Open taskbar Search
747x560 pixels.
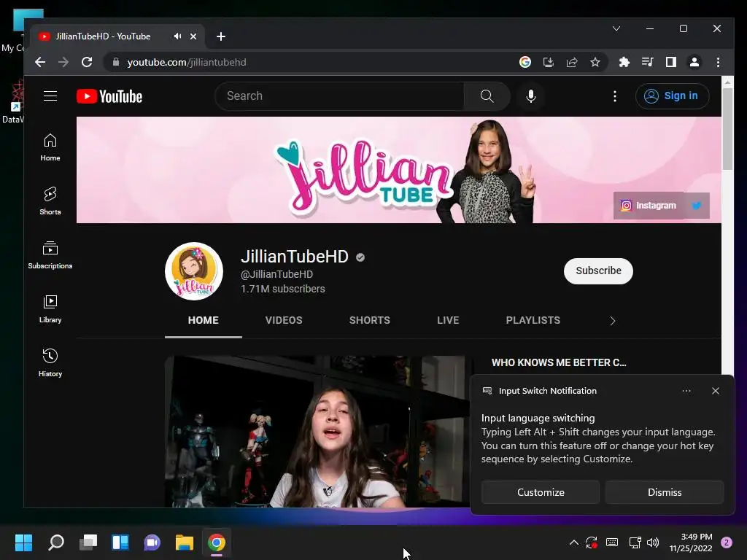click(56, 542)
